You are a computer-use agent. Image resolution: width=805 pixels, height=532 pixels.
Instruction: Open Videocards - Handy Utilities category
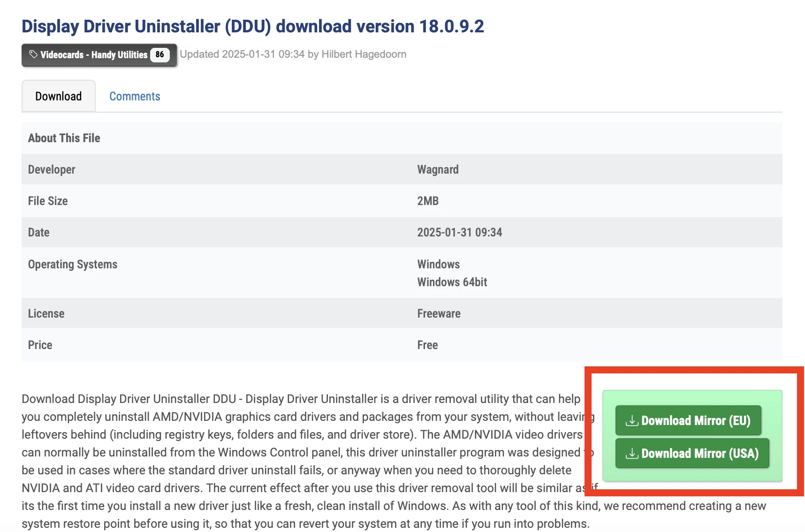99,55
